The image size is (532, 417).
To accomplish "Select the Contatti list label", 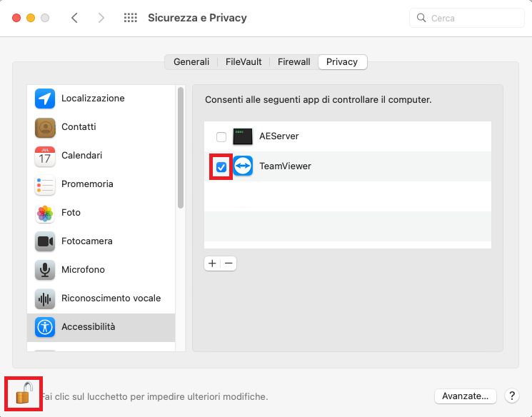I will point(79,127).
